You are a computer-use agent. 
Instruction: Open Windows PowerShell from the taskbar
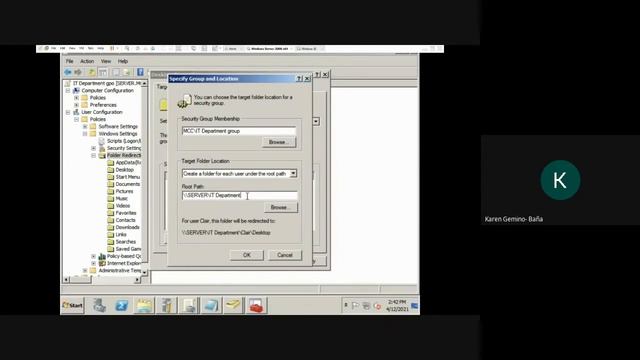coord(122,305)
